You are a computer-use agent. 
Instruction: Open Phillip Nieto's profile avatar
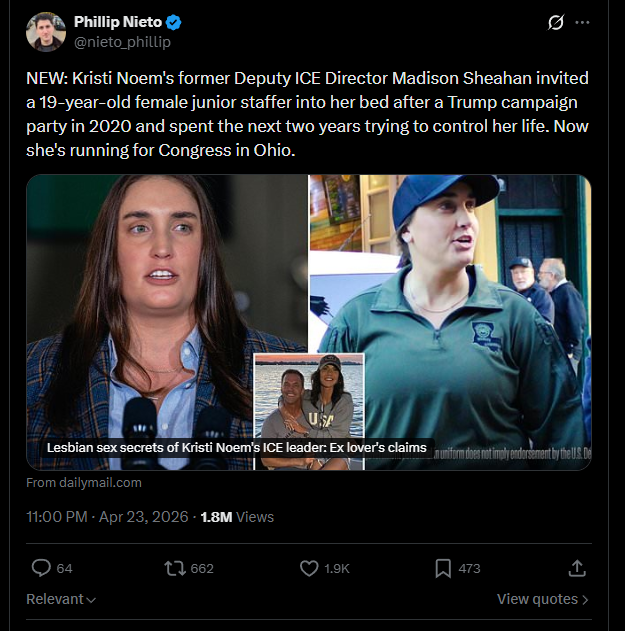(x=45, y=32)
